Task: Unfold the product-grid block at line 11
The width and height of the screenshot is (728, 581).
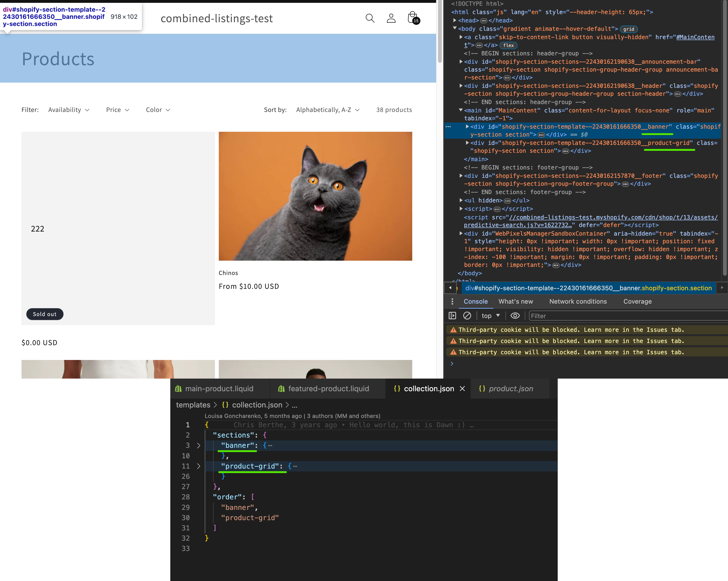Action: point(198,466)
